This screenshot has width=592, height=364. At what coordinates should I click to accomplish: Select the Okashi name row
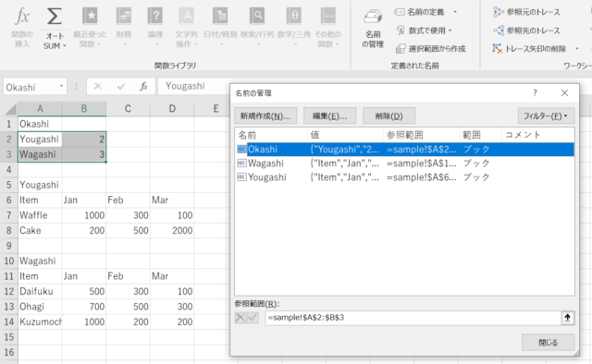[405, 150]
